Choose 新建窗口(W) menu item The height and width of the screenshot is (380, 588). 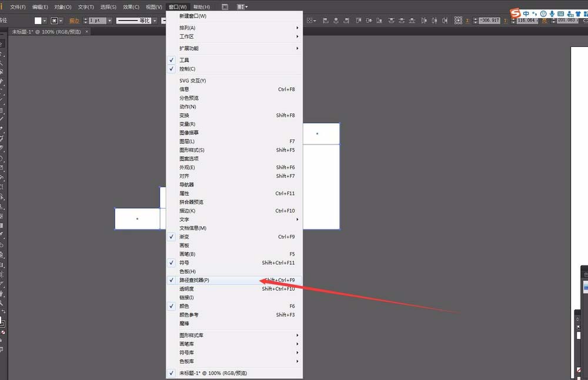click(235, 16)
